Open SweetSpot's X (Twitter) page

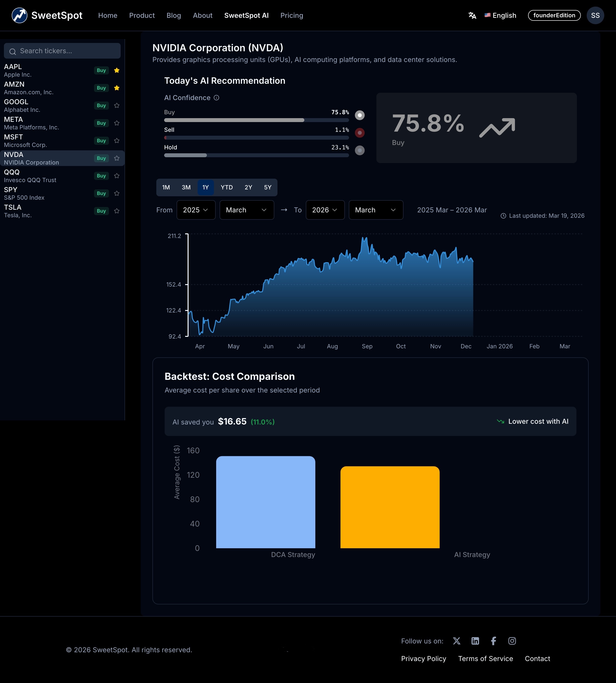point(457,640)
